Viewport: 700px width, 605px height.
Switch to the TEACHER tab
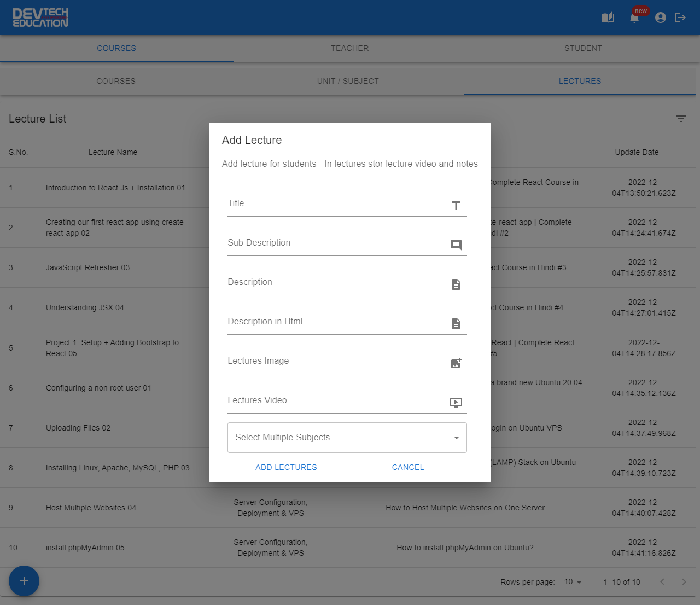click(350, 48)
